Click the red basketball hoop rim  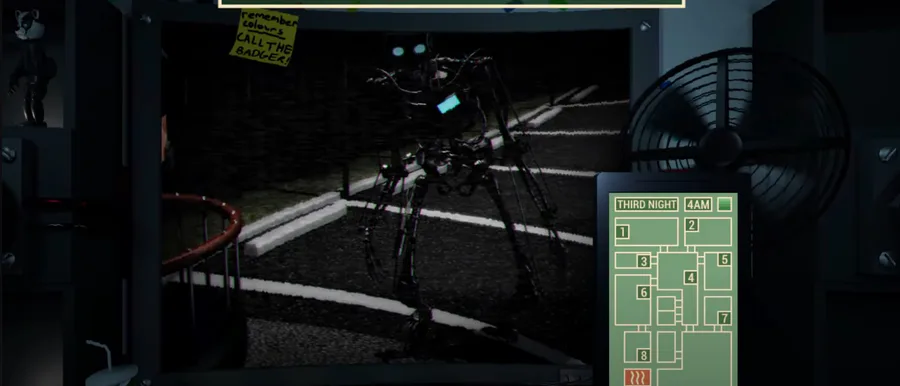201,231
